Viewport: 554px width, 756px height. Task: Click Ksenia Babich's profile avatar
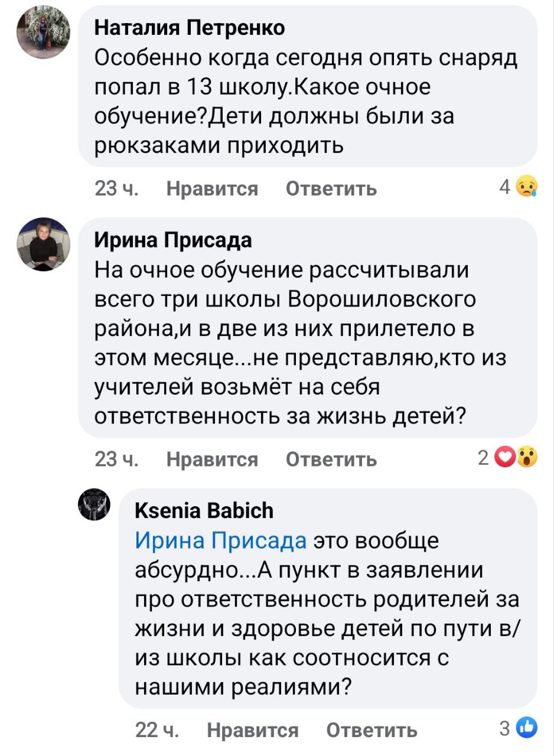coord(94,506)
